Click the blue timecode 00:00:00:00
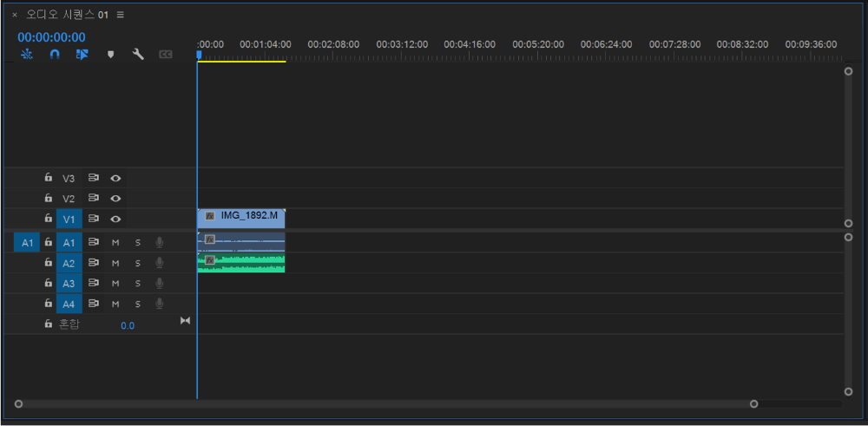868x426 pixels. [x=51, y=37]
